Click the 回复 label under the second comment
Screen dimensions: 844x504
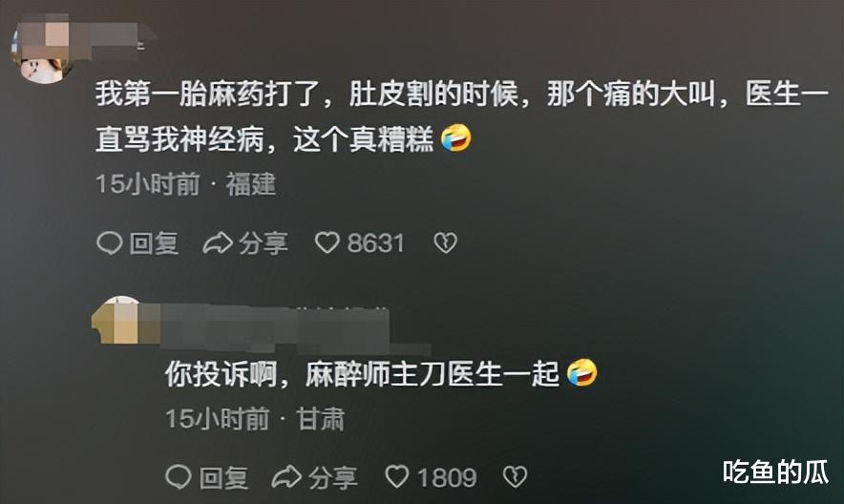(x=223, y=477)
